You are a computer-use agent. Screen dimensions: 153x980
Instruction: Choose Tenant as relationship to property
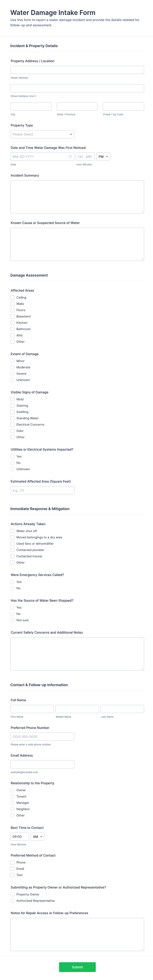pyautogui.click(x=12, y=796)
